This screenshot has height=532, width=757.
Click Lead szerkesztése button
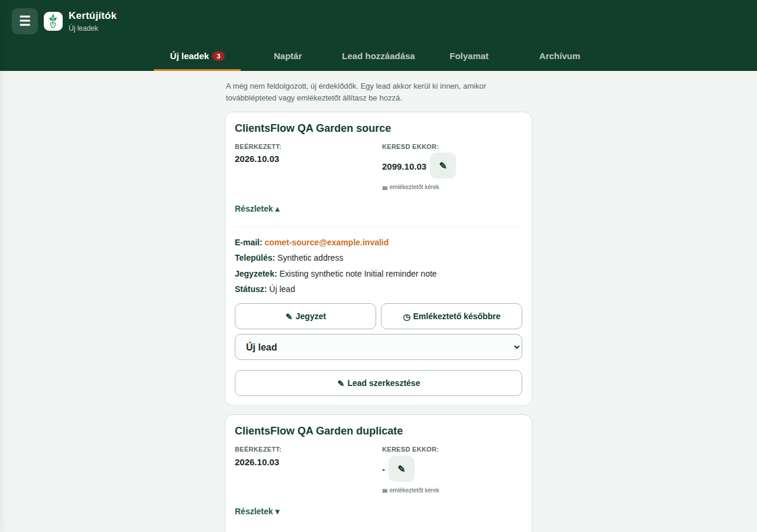pyautogui.click(x=378, y=383)
